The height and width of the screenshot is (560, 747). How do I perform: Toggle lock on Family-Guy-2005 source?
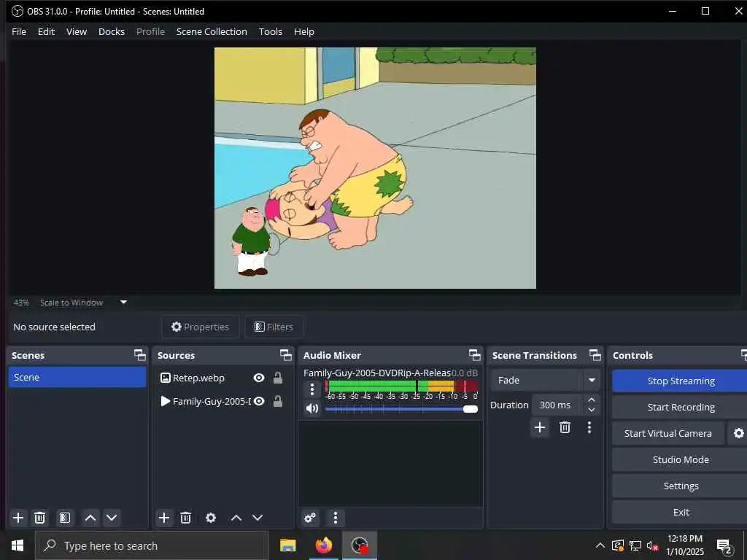click(278, 402)
